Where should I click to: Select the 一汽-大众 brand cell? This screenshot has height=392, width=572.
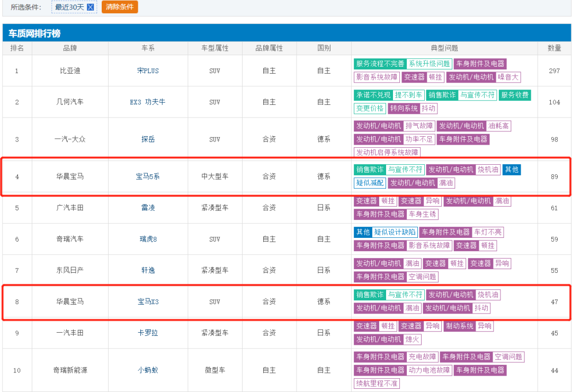(70, 139)
